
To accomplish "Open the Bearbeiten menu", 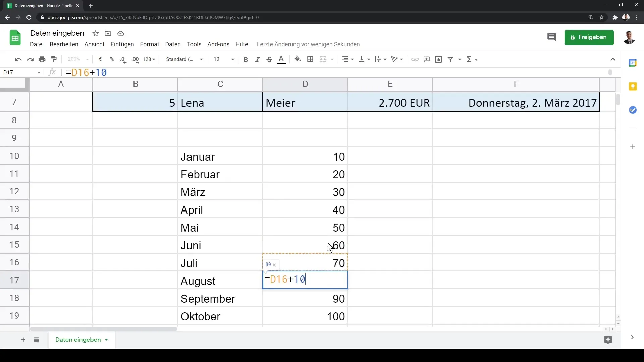I will (64, 44).
